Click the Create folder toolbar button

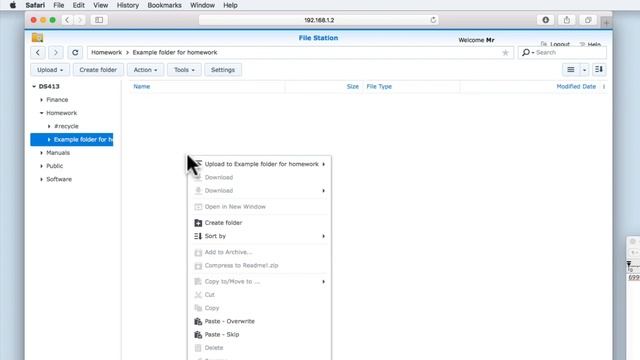pos(98,70)
